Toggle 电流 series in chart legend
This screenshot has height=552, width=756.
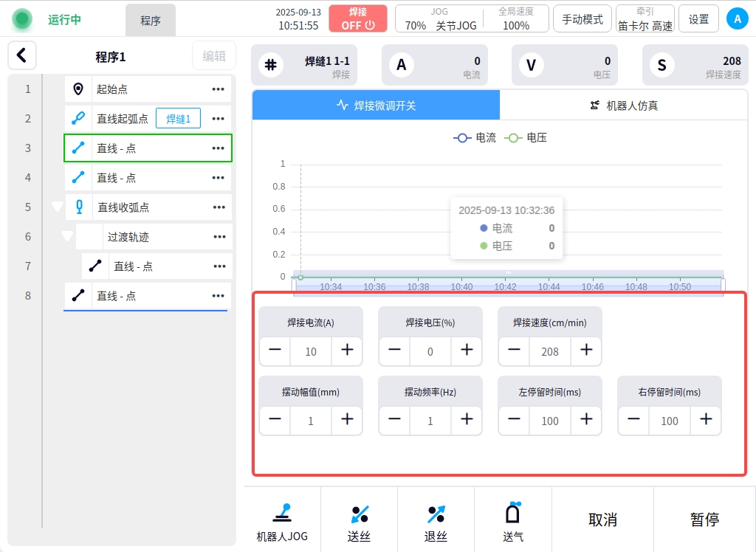[475, 137]
